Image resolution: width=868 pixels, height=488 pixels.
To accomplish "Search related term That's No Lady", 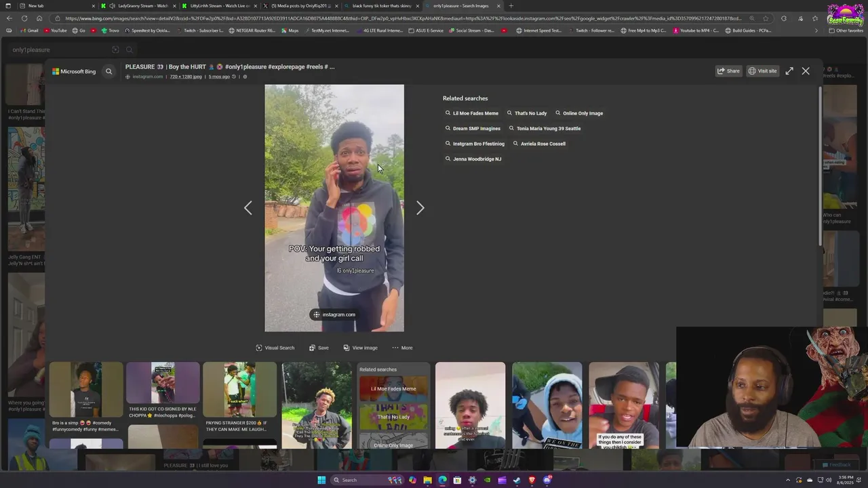I will click(527, 113).
